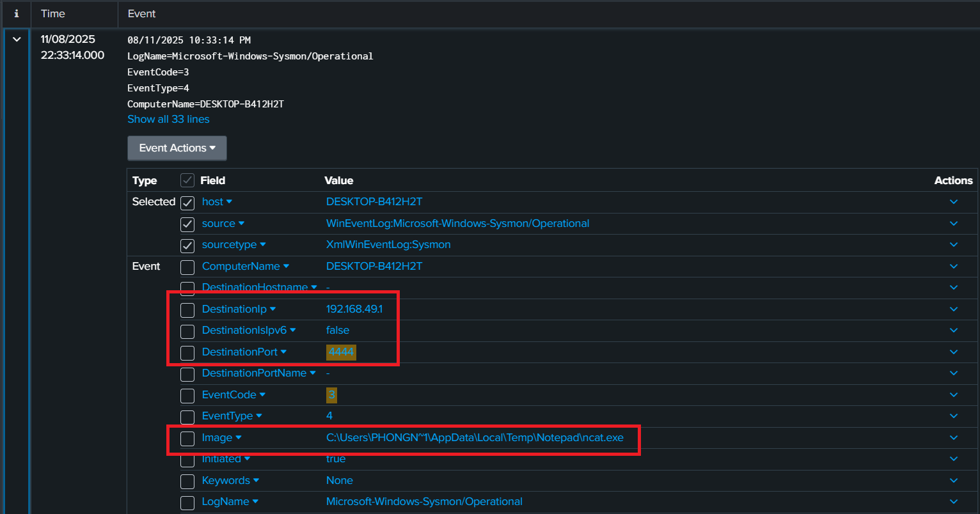Open actions chevron for ComputerName row
Viewport: 980px width, 514px height.
point(953,267)
